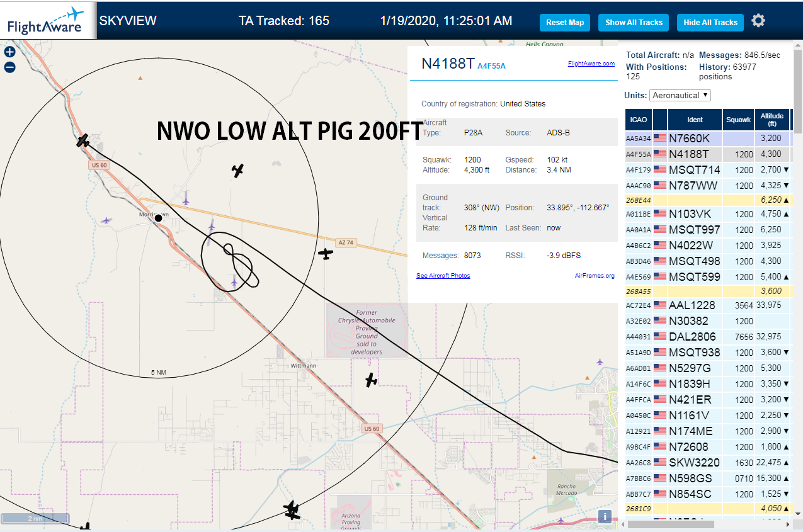Screen dimensions: 803x532
Task: Sort table by ICAO column header
Action: (639, 120)
